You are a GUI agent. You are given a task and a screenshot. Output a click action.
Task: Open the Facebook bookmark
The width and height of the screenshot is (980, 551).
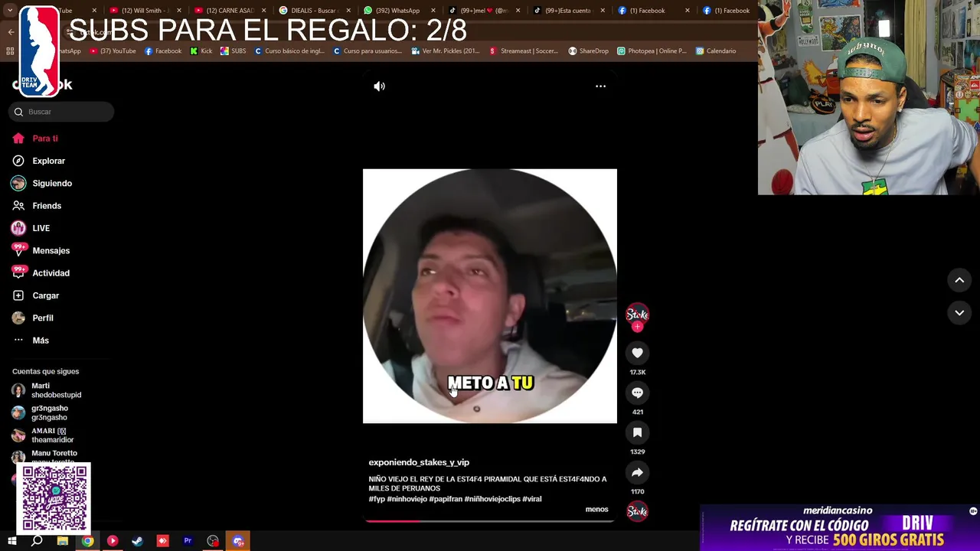point(163,51)
